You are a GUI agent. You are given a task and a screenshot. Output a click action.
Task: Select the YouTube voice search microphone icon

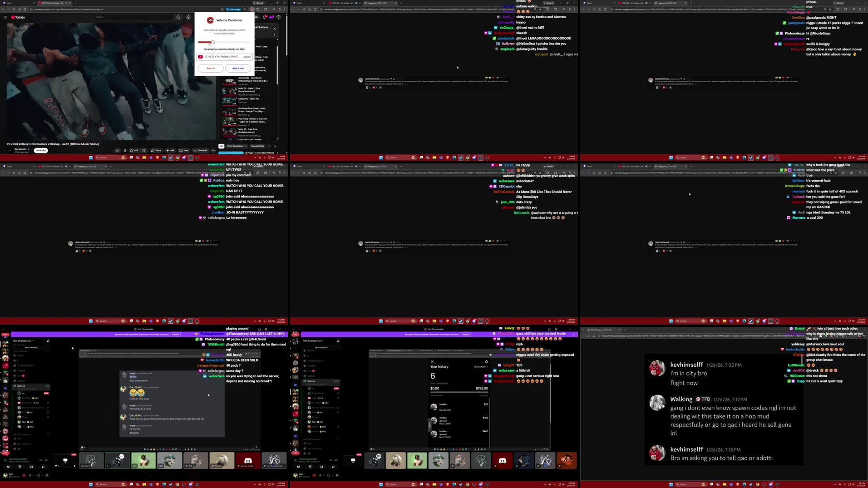pos(188,17)
